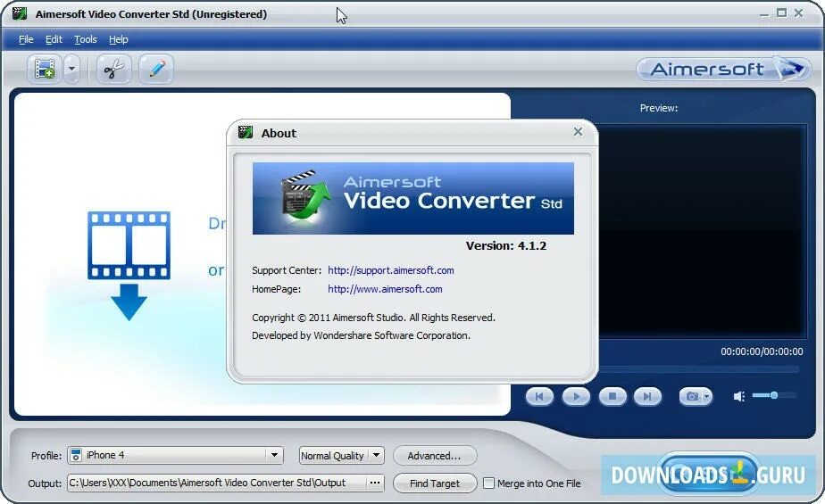Click the black preview video area
Screen dimensions: 825x504
point(703,231)
